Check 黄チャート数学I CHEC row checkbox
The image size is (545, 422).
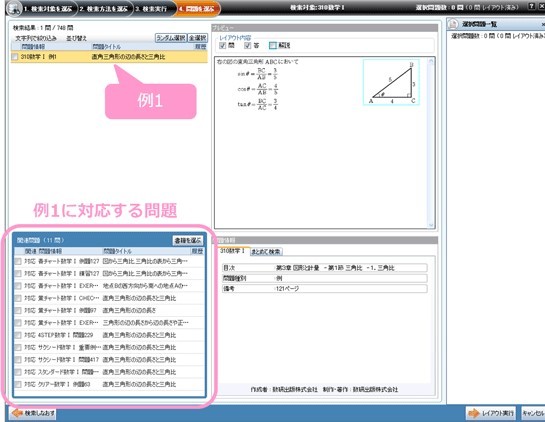tap(18, 298)
